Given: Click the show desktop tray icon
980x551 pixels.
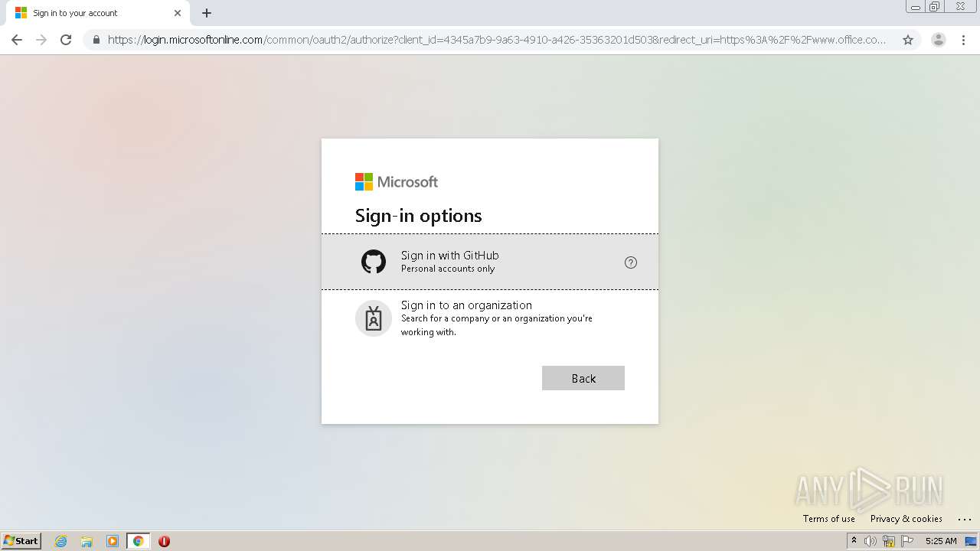Looking at the screenshot, I should point(972,541).
